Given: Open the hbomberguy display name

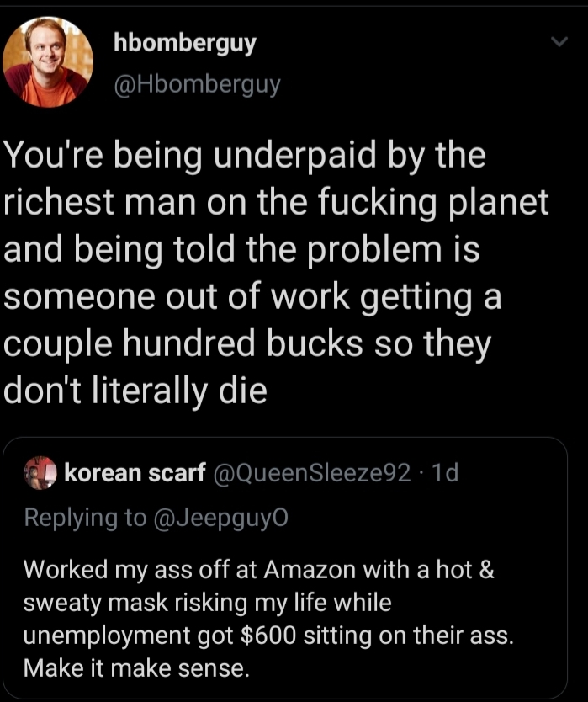Looking at the screenshot, I should tap(184, 45).
